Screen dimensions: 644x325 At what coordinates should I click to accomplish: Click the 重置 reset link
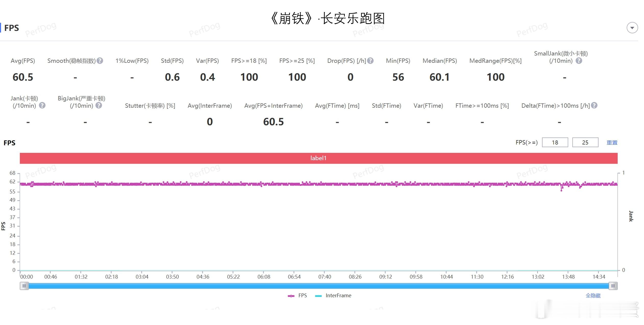612,143
